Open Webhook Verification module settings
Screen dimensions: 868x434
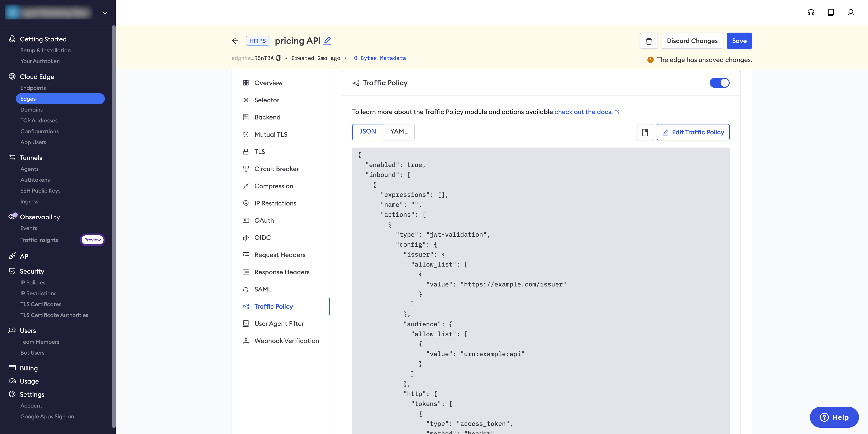click(x=286, y=341)
